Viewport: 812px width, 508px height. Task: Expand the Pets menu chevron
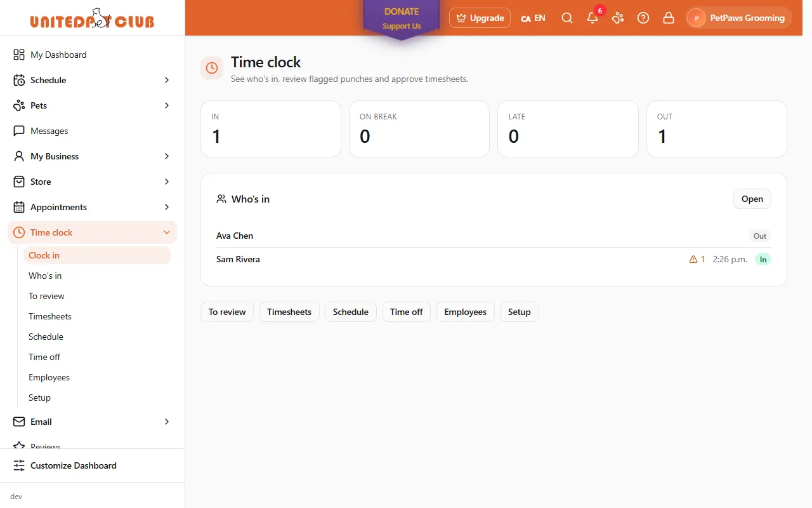point(167,105)
